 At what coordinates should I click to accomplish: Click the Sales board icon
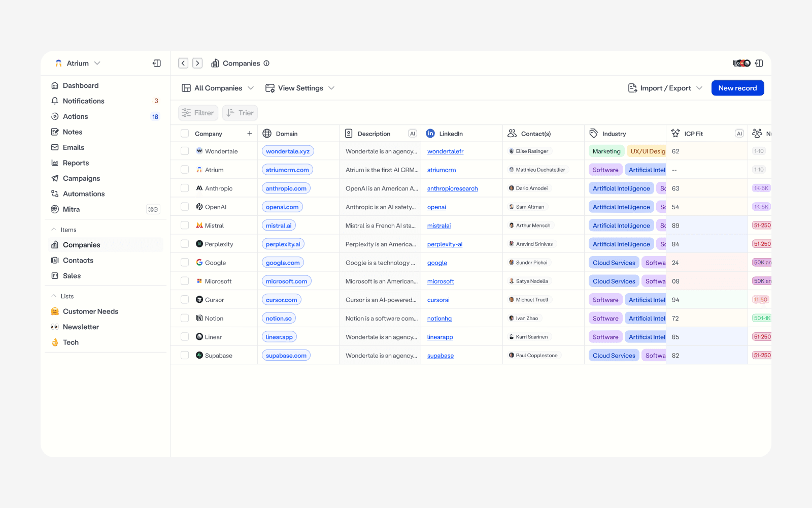(55, 276)
